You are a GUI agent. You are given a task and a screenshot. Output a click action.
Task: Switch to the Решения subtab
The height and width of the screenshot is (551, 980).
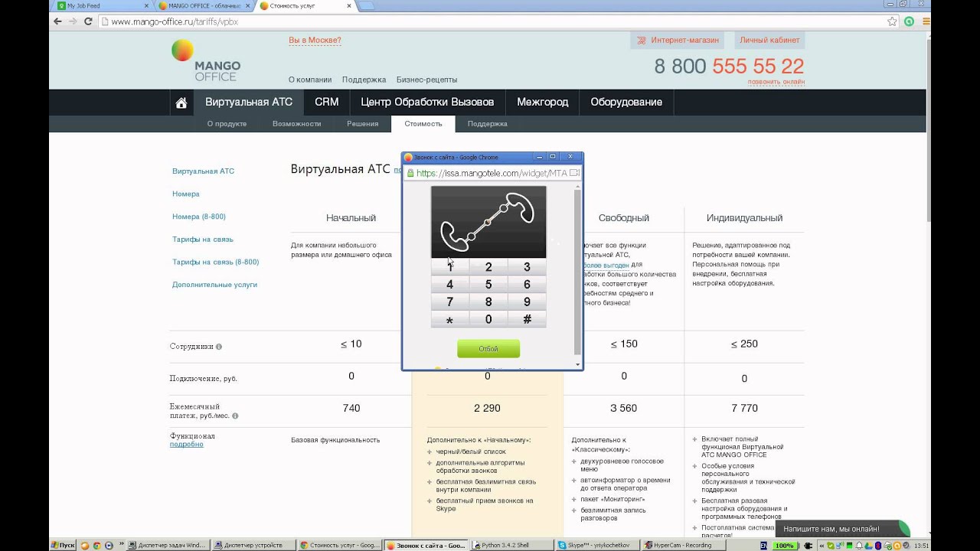[x=363, y=124]
